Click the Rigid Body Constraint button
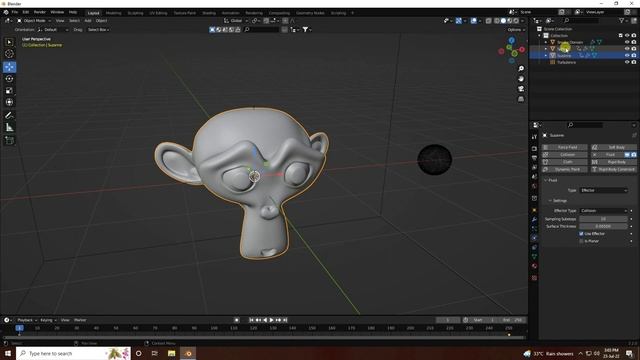 pos(613,169)
